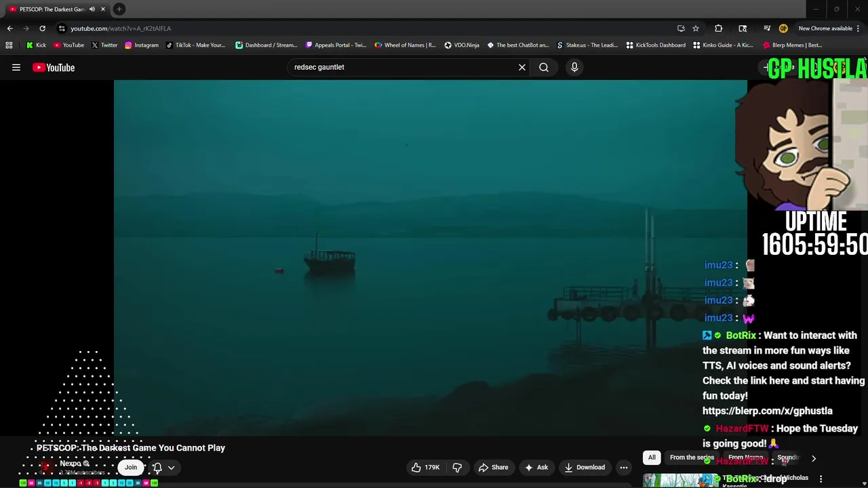Open the KickTools Dashboard bookmark

click(x=656, y=45)
